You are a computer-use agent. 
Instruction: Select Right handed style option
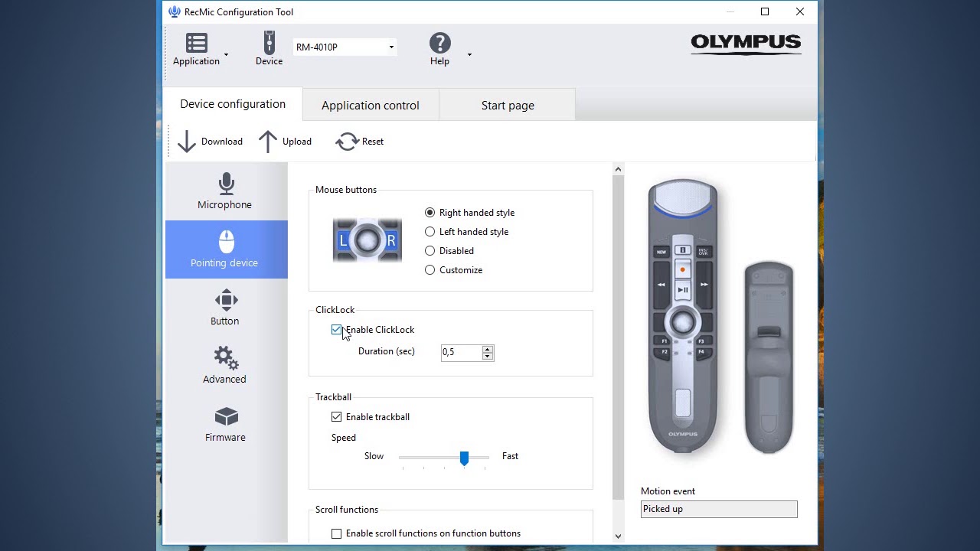pos(430,213)
